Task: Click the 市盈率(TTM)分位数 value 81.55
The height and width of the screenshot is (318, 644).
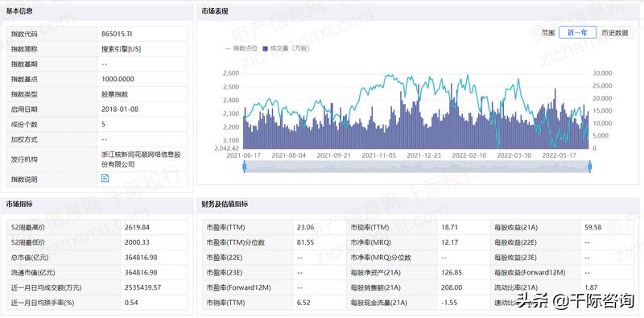Action: click(305, 242)
